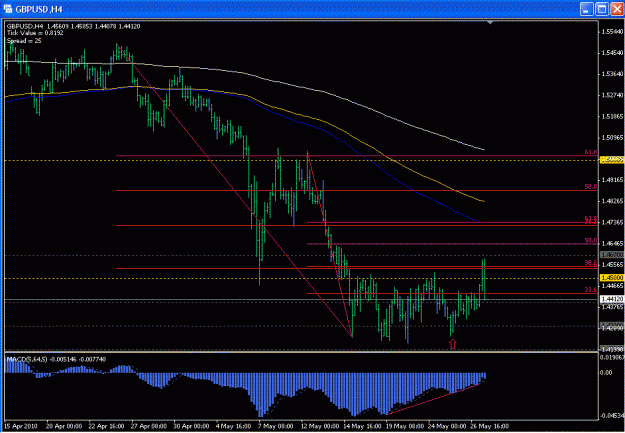This screenshot has height=433, width=625.
Task: Click the 1.55440 price scale value
Action: (x=613, y=31)
